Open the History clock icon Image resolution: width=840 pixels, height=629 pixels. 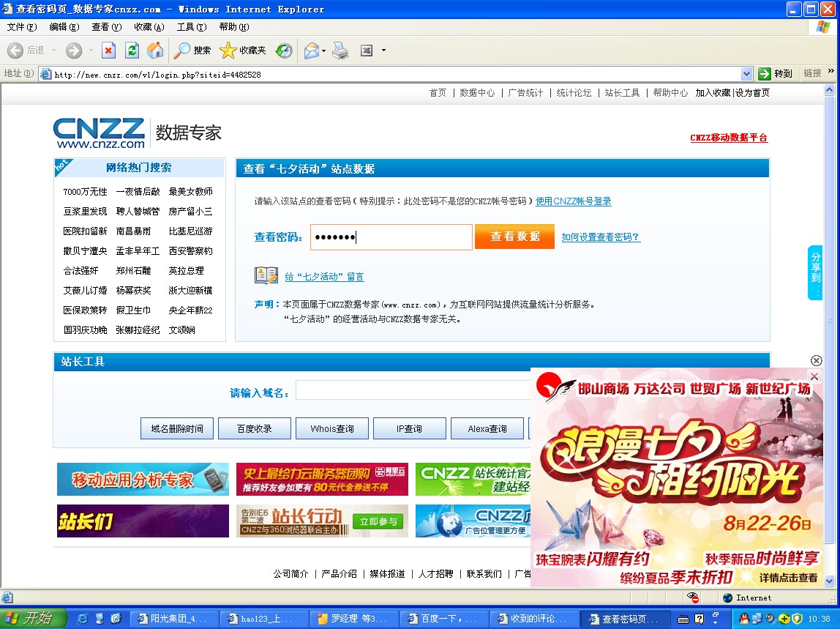click(284, 51)
